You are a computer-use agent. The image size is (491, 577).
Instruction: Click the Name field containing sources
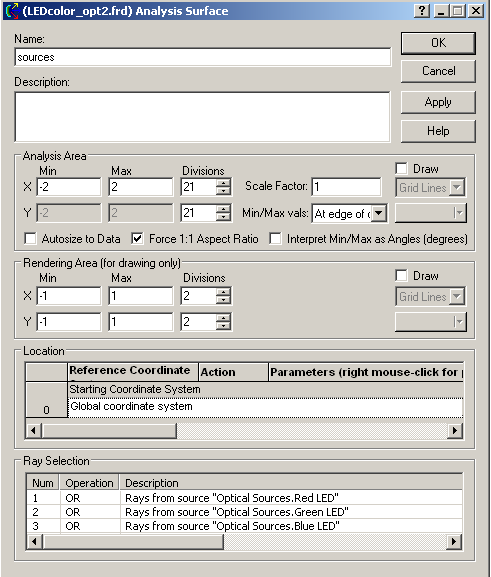coord(203,57)
